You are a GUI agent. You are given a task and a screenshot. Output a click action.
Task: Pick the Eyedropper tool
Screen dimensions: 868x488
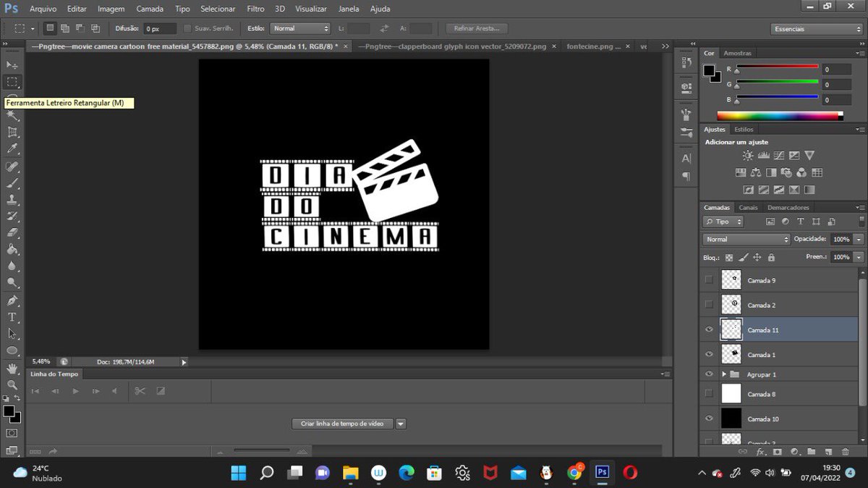[x=13, y=149]
